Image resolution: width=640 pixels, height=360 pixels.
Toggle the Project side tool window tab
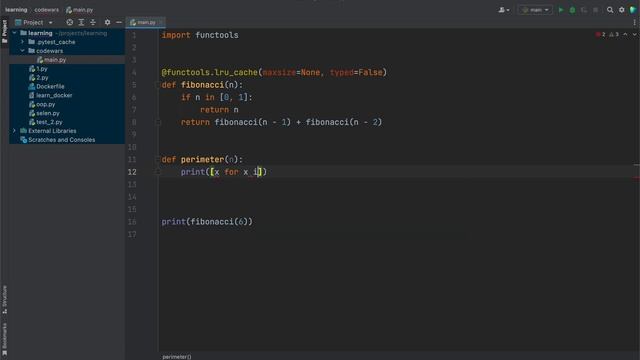(4, 31)
